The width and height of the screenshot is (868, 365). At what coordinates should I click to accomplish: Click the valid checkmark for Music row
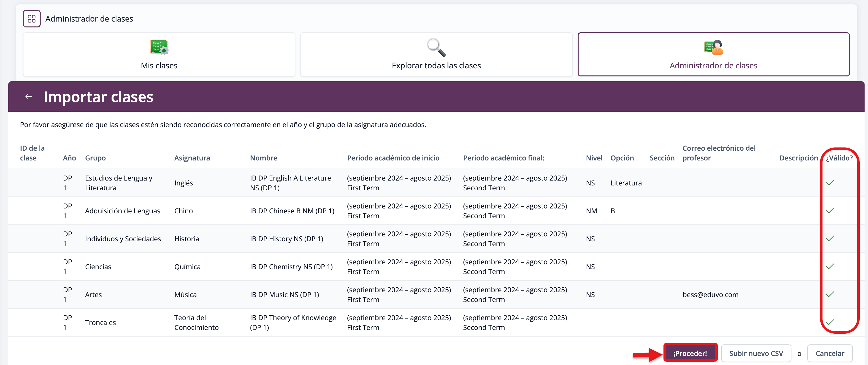(x=830, y=294)
